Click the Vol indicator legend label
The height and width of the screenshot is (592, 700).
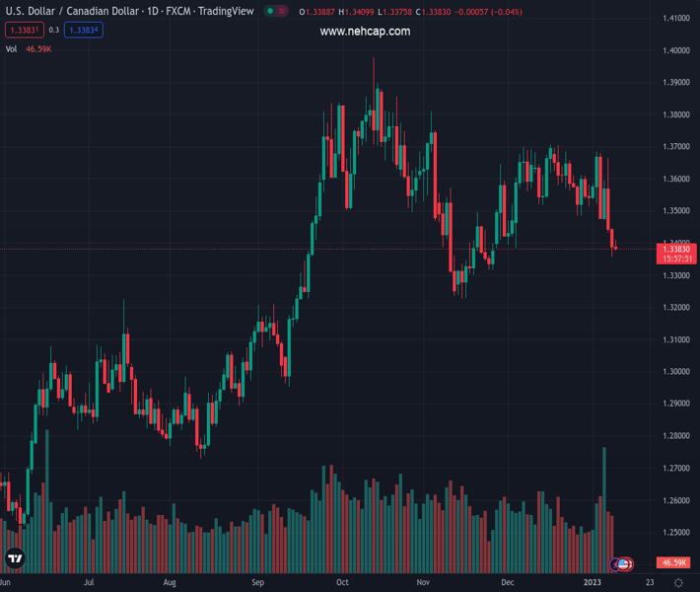(x=11, y=48)
